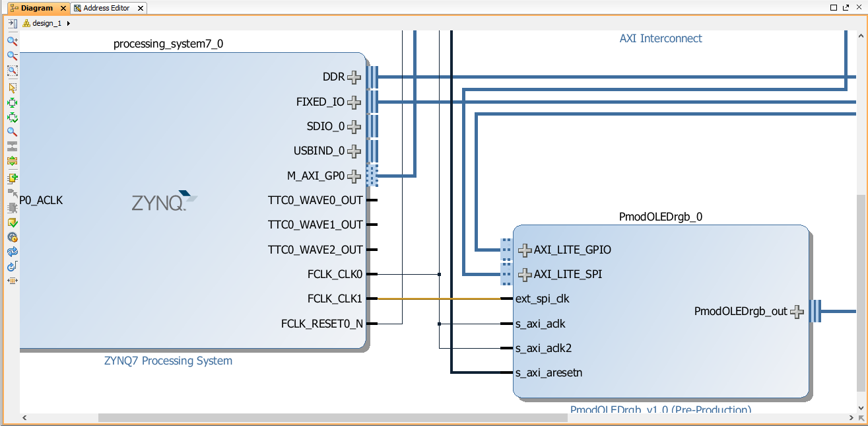
Task: Close the Address Editor tab
Action: [139, 9]
